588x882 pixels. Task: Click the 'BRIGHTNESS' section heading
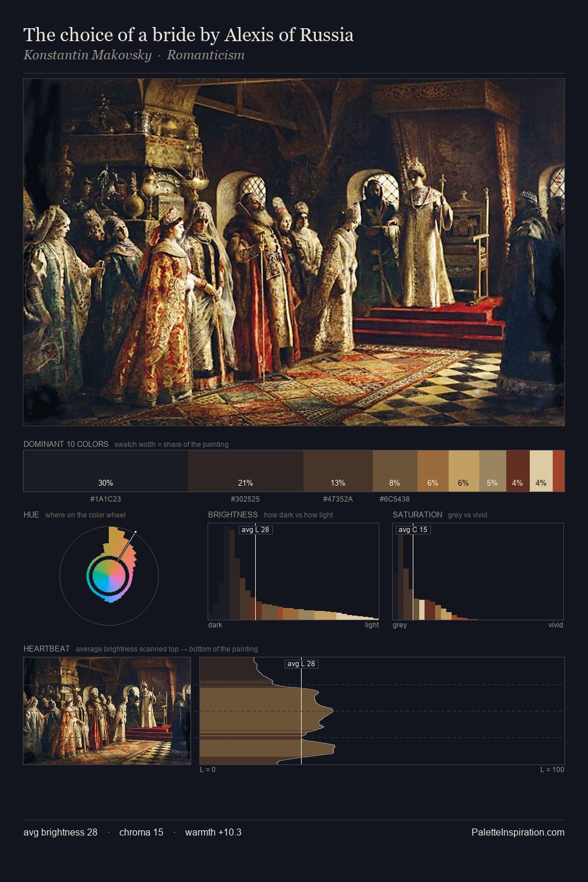click(x=233, y=514)
